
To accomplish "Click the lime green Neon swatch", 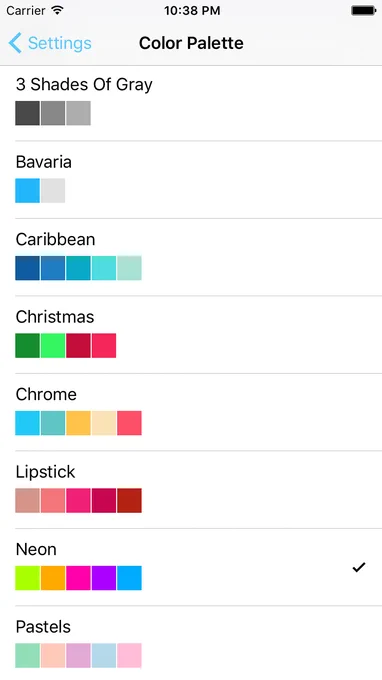I will coord(27,578).
